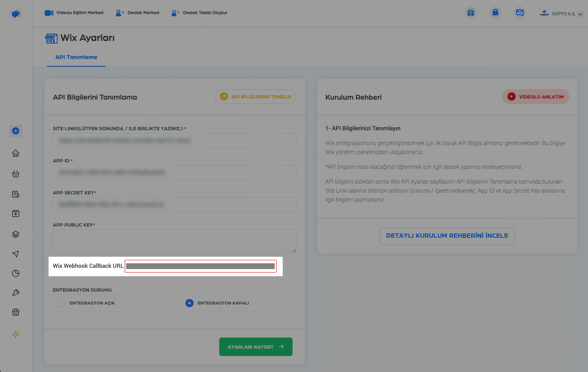Open the layers stack sidebar icon

16,234
